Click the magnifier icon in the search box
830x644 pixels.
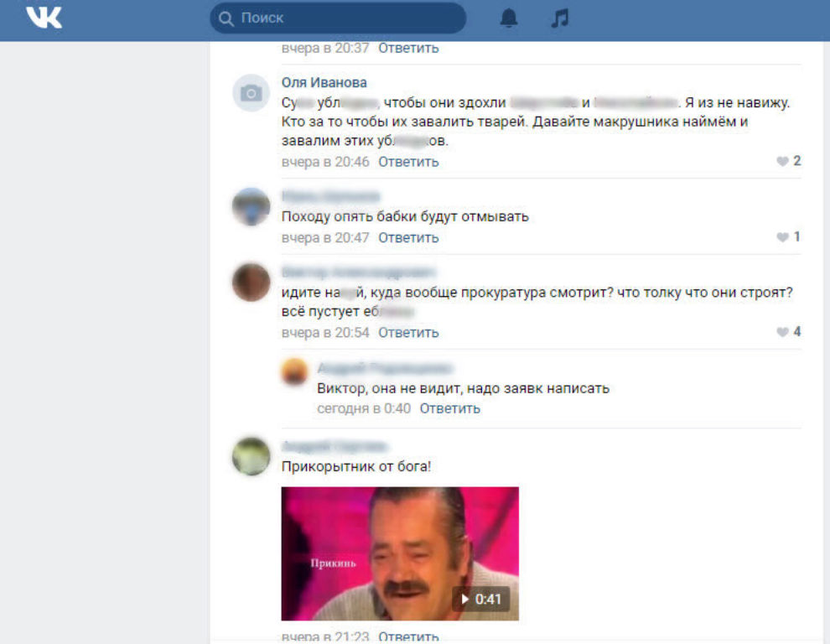click(x=226, y=18)
